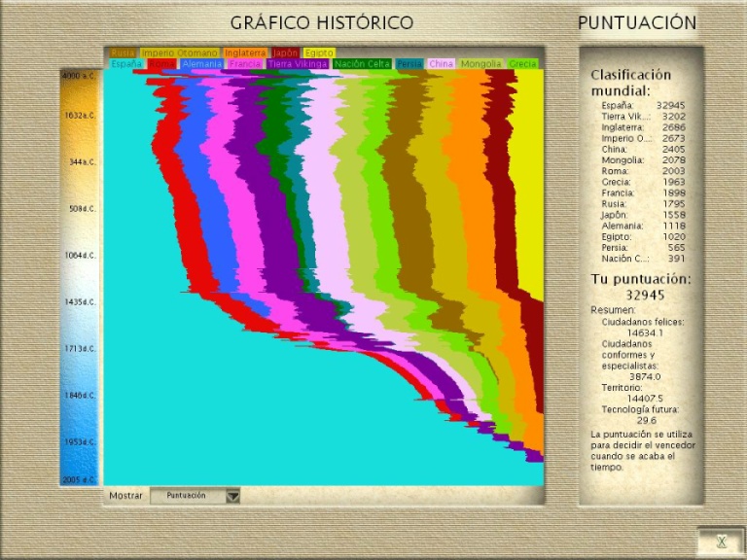Click the Inglaterra orange legend label

[x=245, y=52]
